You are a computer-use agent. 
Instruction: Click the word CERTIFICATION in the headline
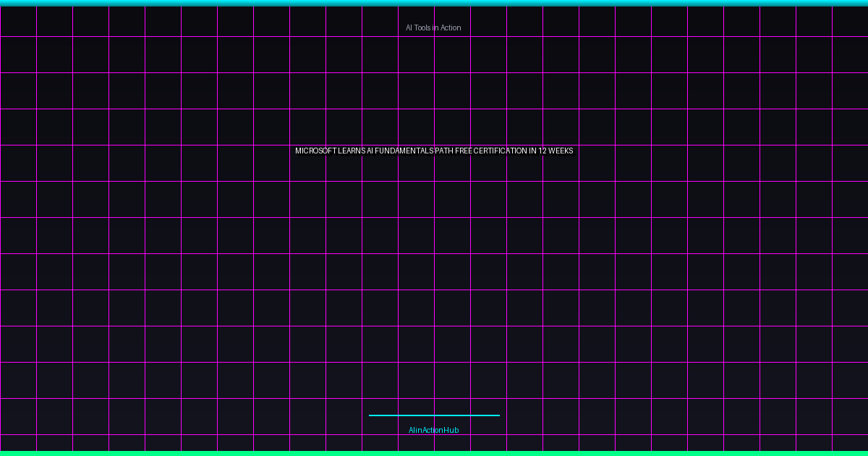coord(500,151)
